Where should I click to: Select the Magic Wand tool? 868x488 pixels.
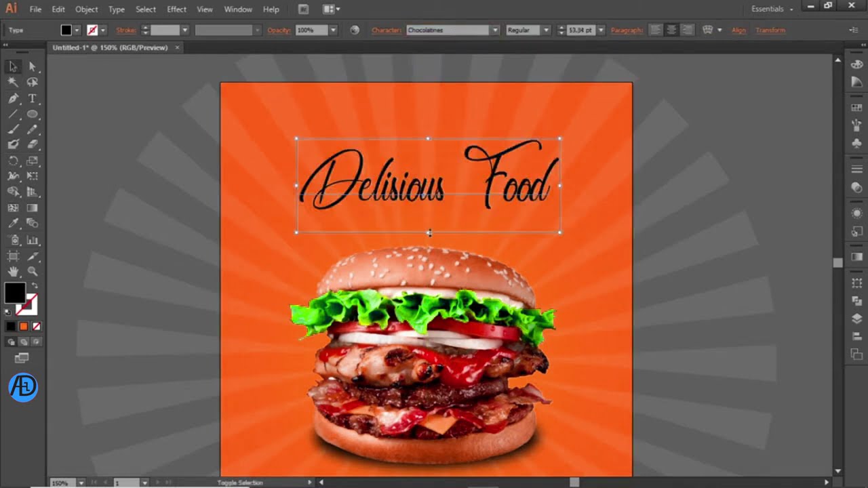13,82
